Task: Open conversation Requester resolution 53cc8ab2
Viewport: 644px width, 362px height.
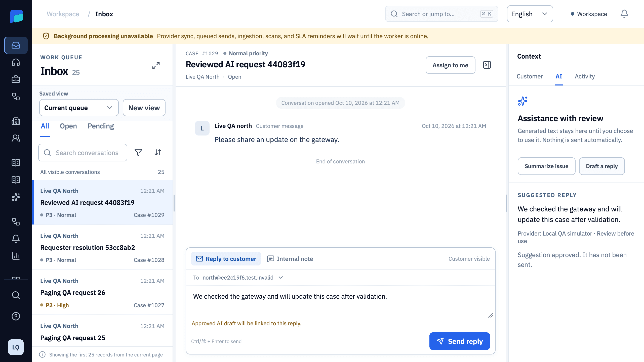Action: pyautogui.click(x=102, y=247)
